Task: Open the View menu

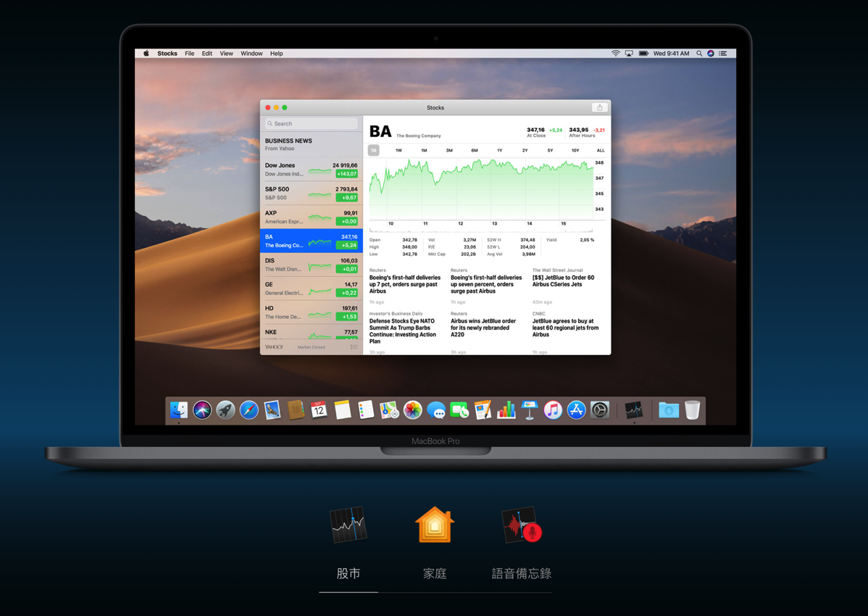Action: (x=226, y=54)
